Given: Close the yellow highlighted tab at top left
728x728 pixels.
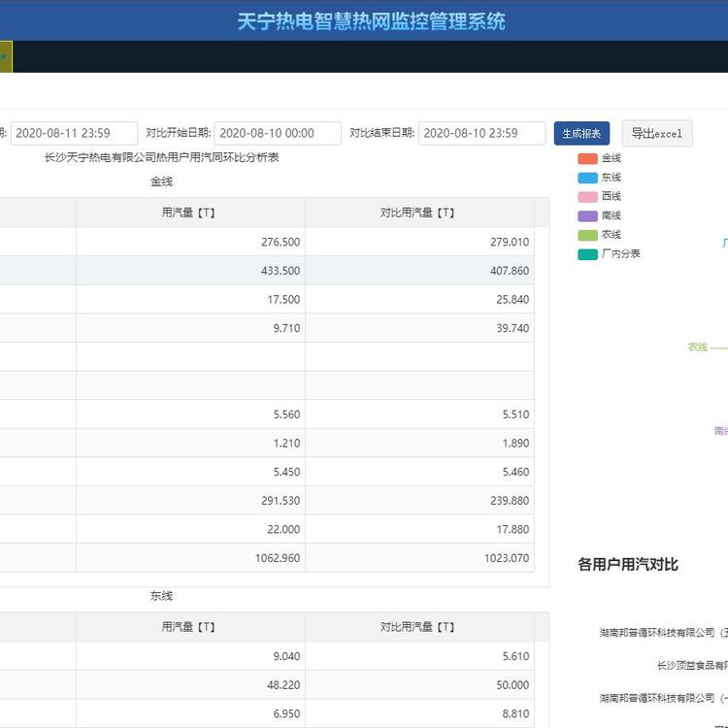Looking at the screenshot, I should (4, 57).
